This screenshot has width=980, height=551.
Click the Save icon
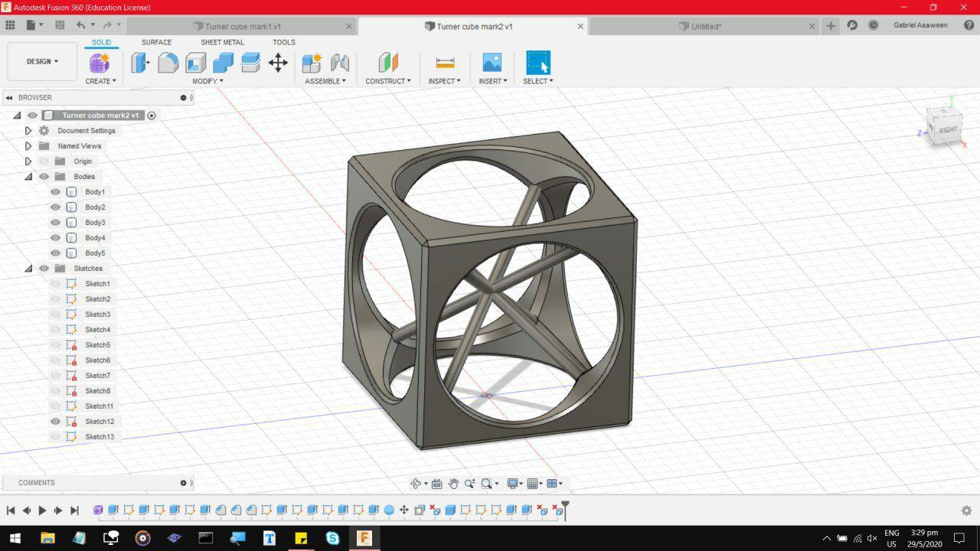60,25
